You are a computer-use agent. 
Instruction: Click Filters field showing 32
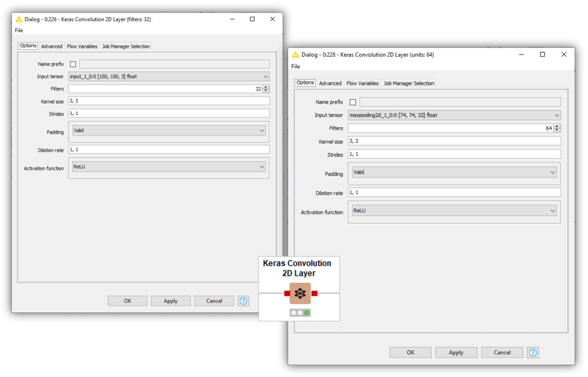click(165, 89)
